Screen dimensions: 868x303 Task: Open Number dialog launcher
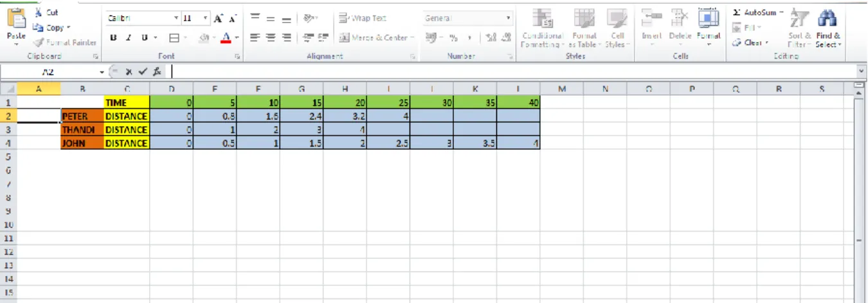click(x=511, y=57)
